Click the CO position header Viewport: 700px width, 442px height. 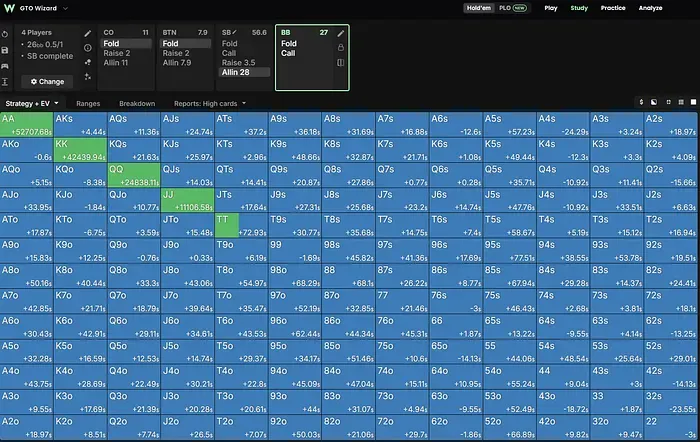108,33
